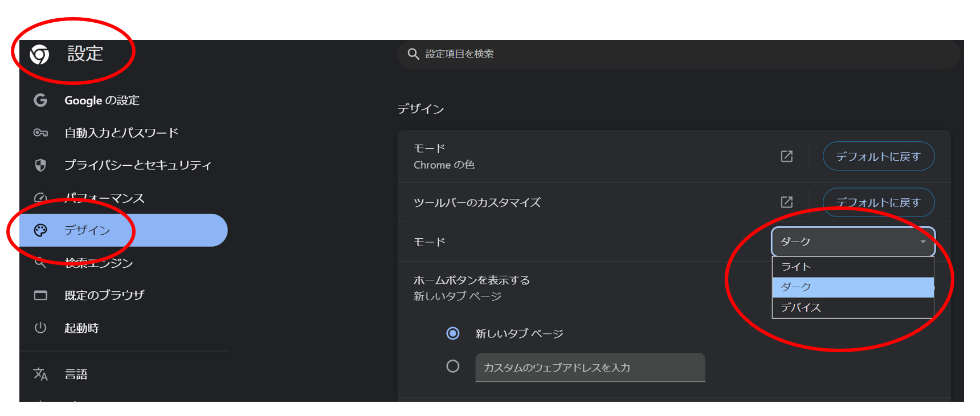Choose ライト from the mode dropdown list
Viewport: 980px width, 416px height.
point(853,267)
